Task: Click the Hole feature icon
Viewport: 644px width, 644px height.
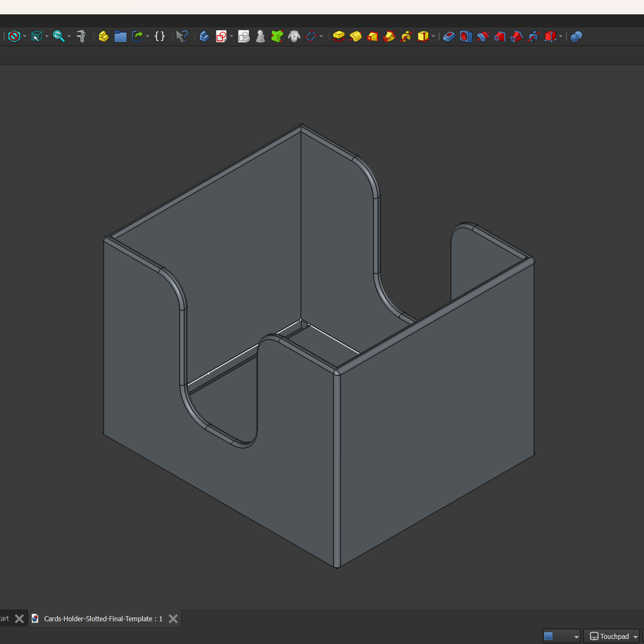Action: (466, 37)
